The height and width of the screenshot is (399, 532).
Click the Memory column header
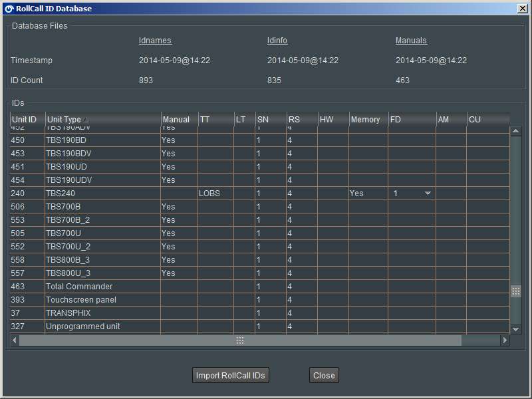[x=368, y=120]
